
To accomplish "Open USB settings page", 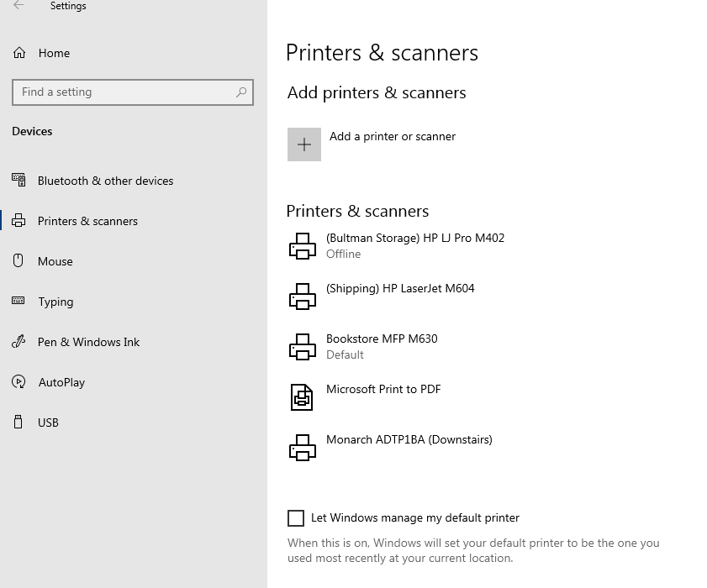I will pos(48,423).
